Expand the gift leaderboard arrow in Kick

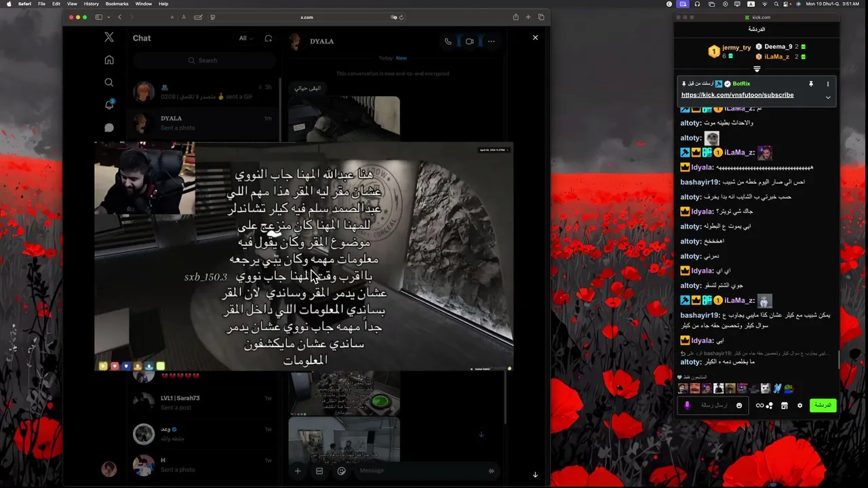pyautogui.click(x=757, y=69)
